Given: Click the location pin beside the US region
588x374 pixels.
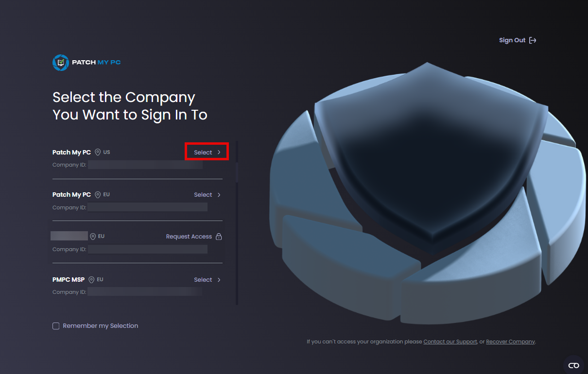Looking at the screenshot, I should tap(98, 152).
